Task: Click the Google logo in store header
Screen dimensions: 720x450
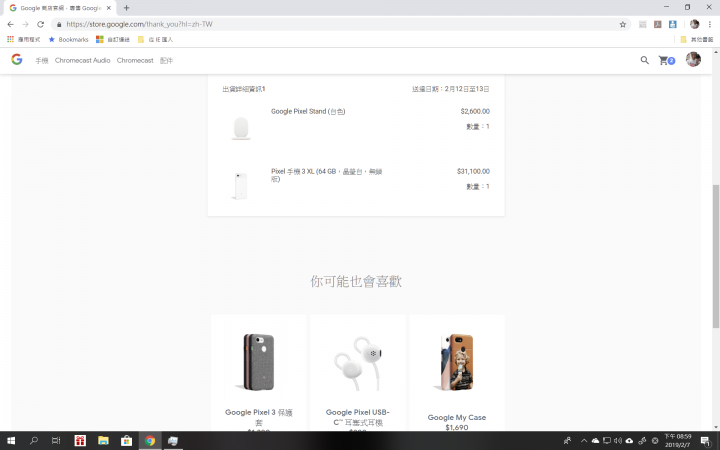Action: point(17,59)
